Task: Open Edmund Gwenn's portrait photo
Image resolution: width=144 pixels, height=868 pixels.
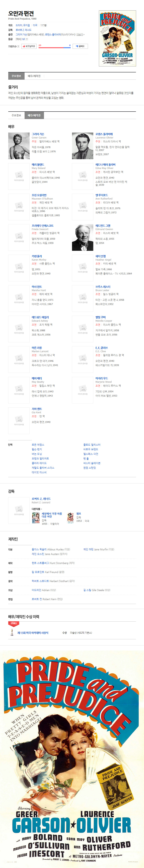Action: [83, 238]
